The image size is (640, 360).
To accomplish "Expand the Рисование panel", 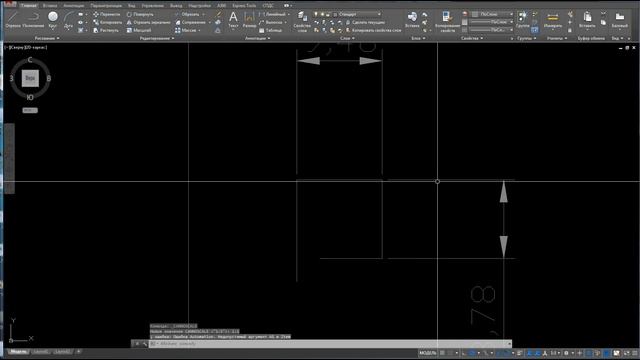I will (47, 38).
